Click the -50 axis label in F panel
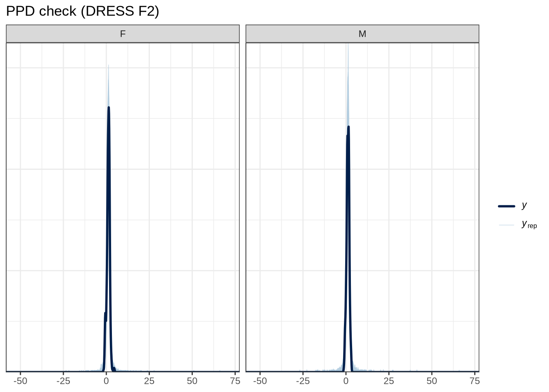The image size is (549, 392). pyautogui.click(x=20, y=381)
